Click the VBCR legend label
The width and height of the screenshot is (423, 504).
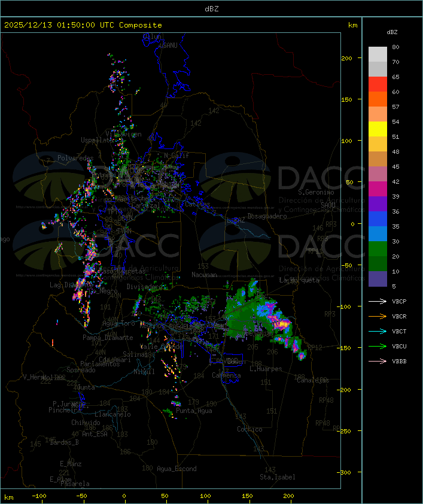399,316
